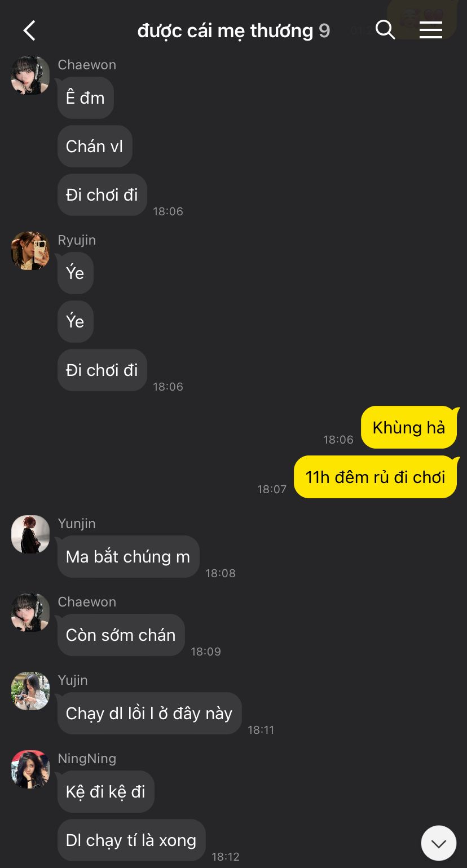The width and height of the screenshot is (467, 868).
Task: Select the yellow "Khùng hả" bubble
Action: 409,427
